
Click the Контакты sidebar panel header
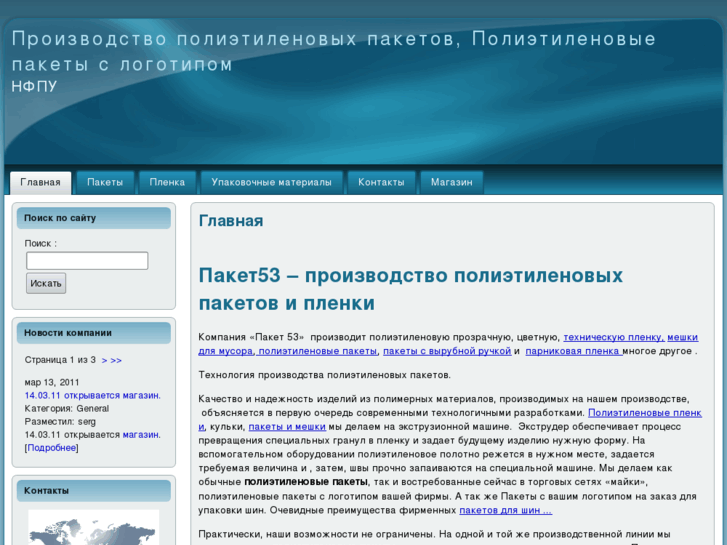pyautogui.click(x=94, y=491)
